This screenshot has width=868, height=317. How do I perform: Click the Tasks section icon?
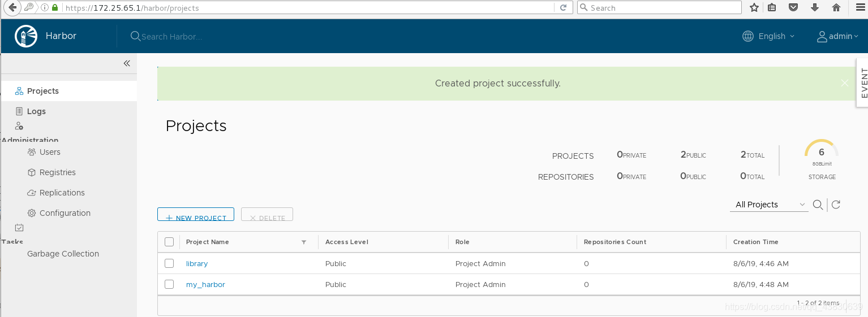click(x=19, y=228)
